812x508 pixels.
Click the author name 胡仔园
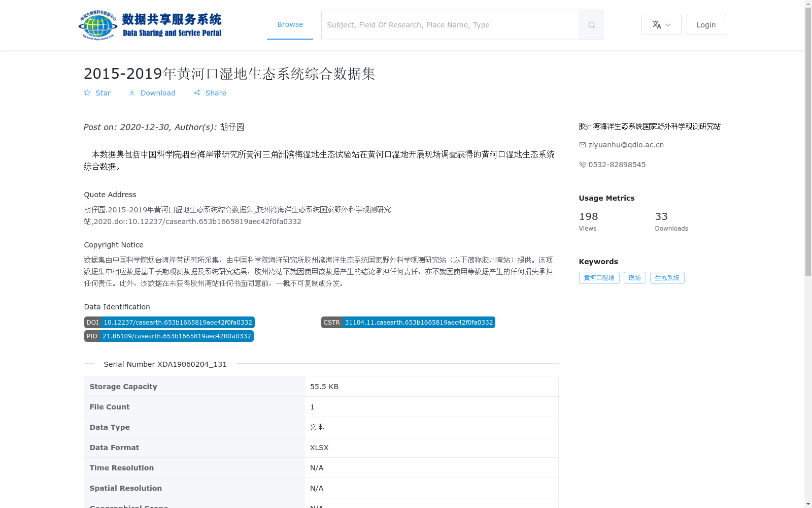232,127
